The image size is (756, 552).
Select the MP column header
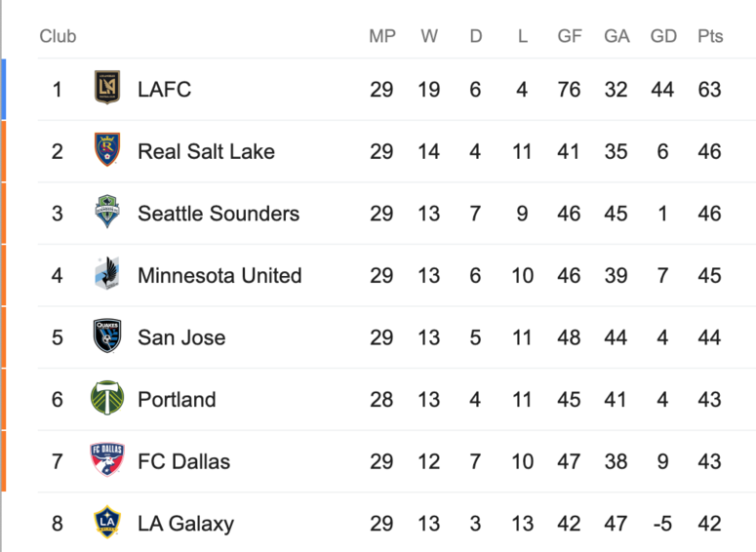[x=382, y=36]
